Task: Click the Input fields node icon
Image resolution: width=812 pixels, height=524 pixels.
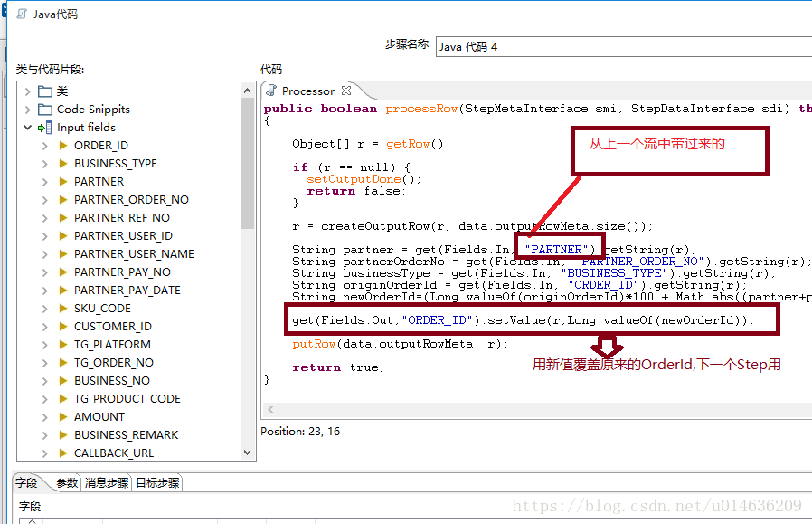Action: 45,128
